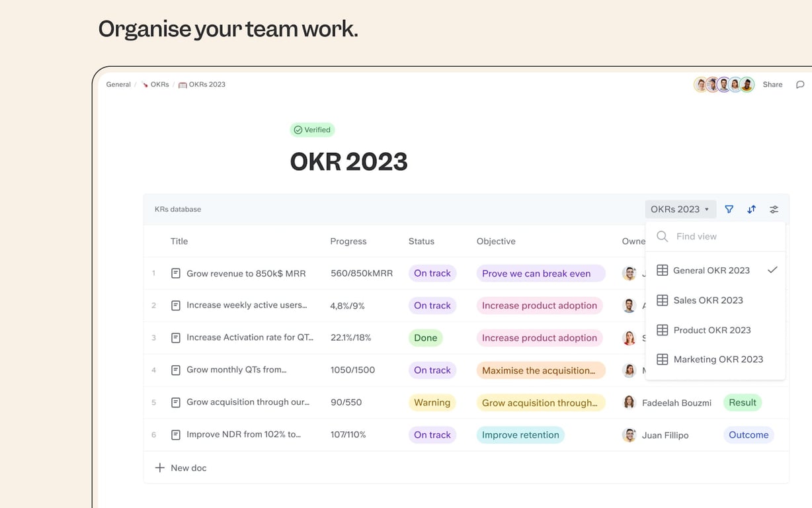This screenshot has width=812, height=508.
Task: Click Juan Fillipo's avatar in row 6
Action: click(x=629, y=435)
